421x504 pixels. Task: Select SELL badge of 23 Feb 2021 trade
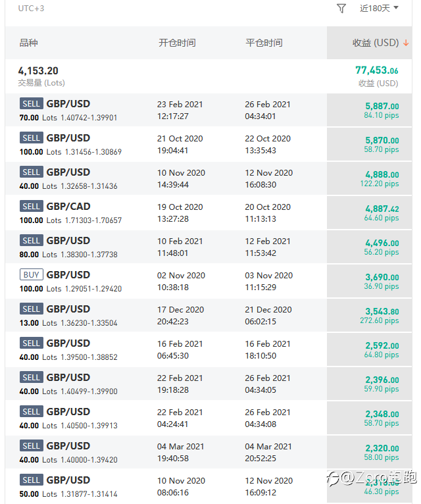pyautogui.click(x=31, y=104)
